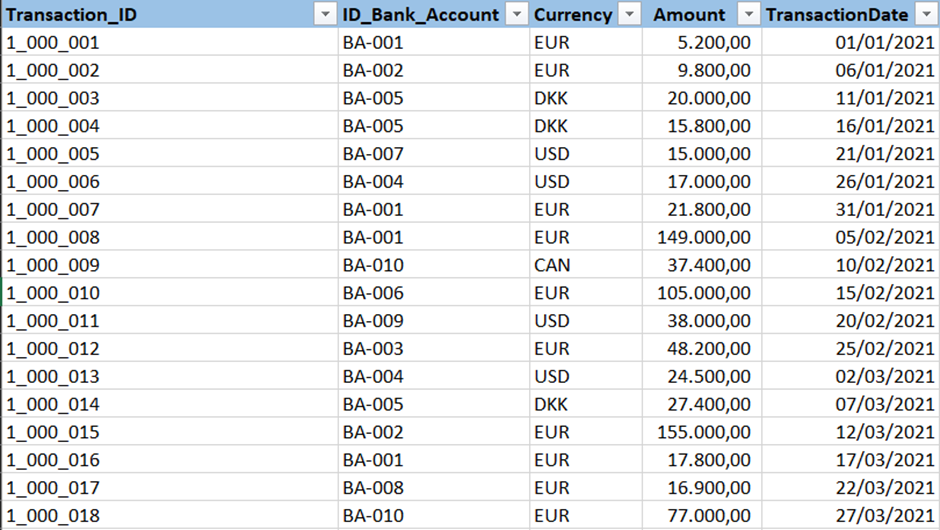
Task: Select cell with transaction 1_000_017
Action: [170, 487]
